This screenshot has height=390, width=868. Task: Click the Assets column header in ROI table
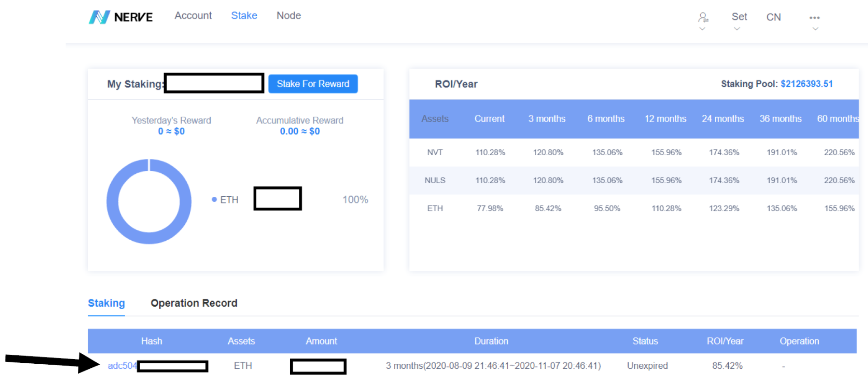435,119
